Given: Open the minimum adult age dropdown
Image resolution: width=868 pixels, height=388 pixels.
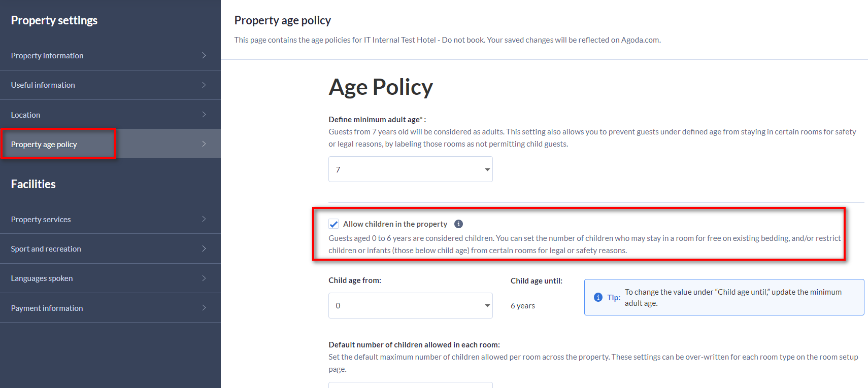Looking at the screenshot, I should pos(410,169).
